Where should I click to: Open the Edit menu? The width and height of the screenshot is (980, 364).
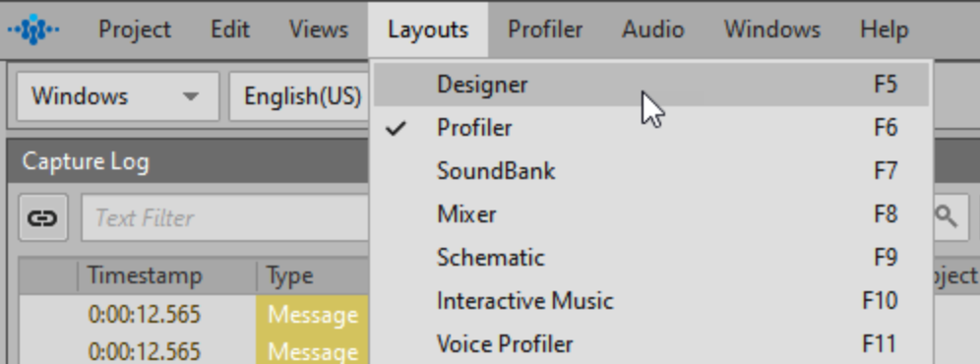click(230, 30)
